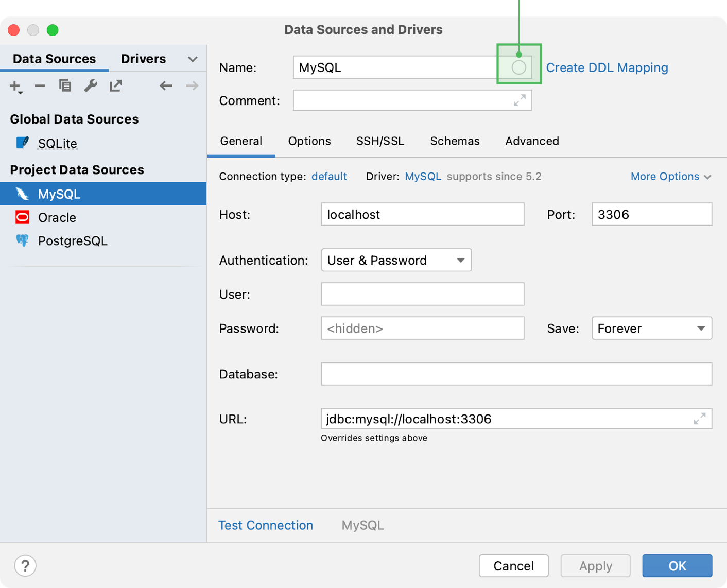Click the Project Data Sources heading
Viewport: 727px width, 588px height.
pyautogui.click(x=77, y=169)
